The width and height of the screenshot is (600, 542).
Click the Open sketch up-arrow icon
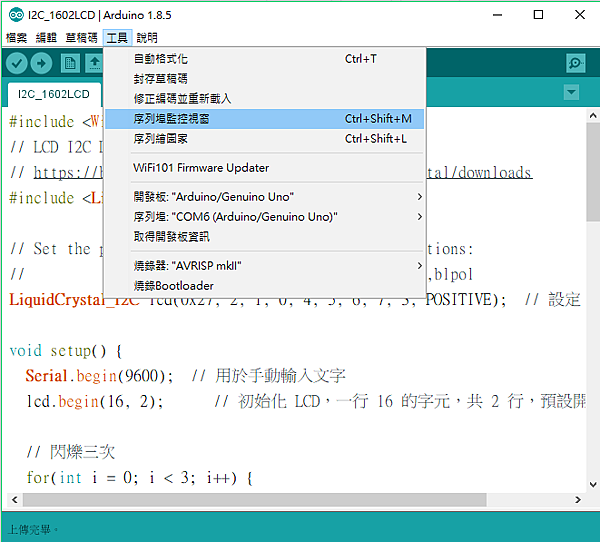[95, 63]
